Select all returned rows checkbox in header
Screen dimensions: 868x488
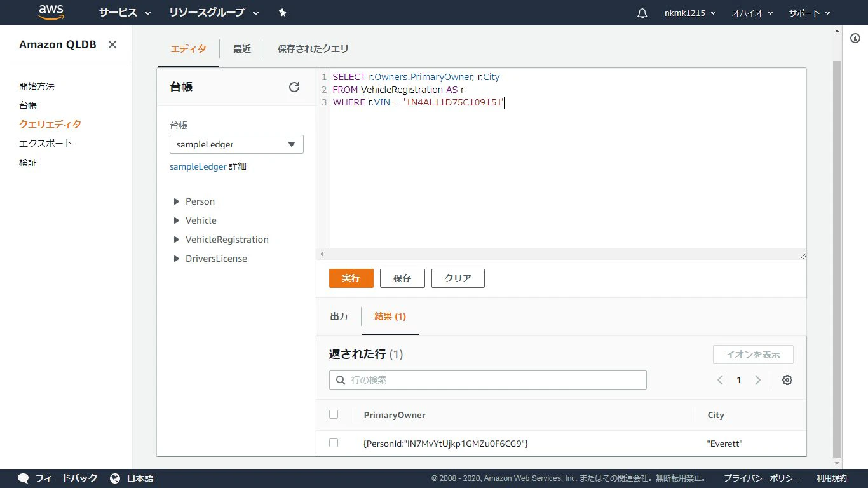(334, 414)
